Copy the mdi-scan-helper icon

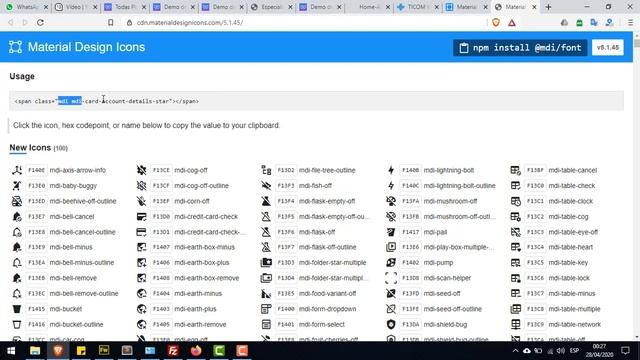pyautogui.click(x=391, y=278)
